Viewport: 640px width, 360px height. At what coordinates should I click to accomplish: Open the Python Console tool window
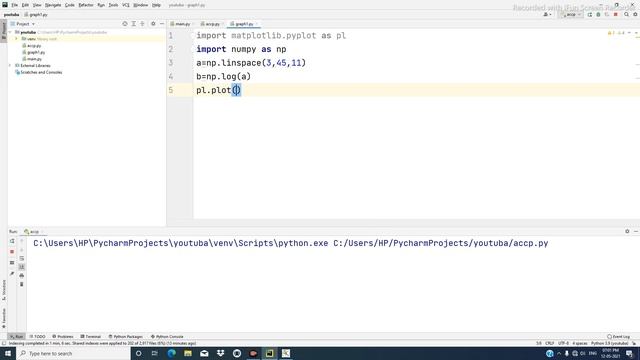pos(167,337)
